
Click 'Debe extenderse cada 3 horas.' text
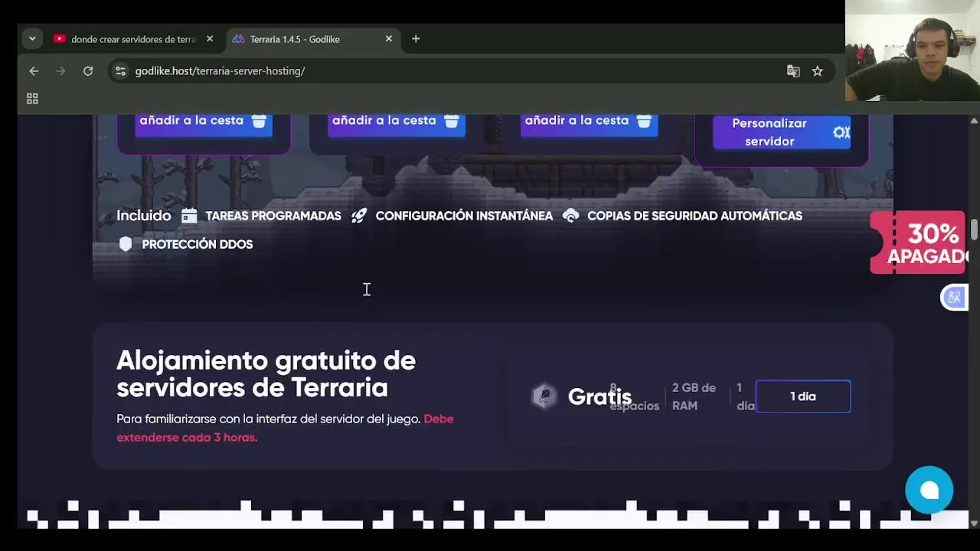point(285,429)
